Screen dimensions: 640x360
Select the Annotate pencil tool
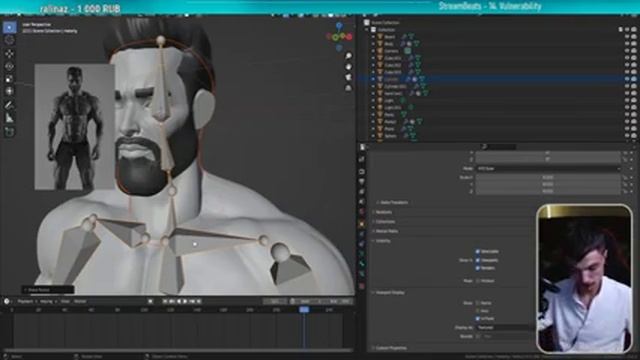point(9,105)
